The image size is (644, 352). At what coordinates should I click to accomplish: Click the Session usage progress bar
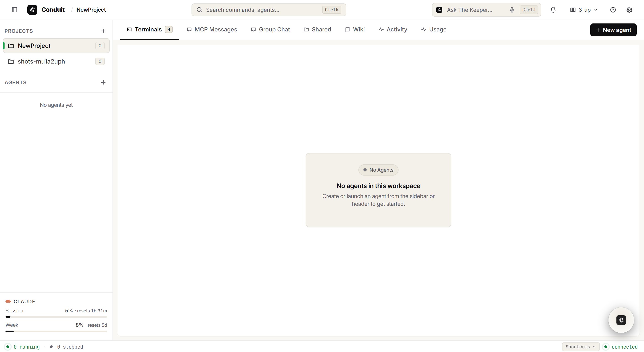[x=56, y=317]
